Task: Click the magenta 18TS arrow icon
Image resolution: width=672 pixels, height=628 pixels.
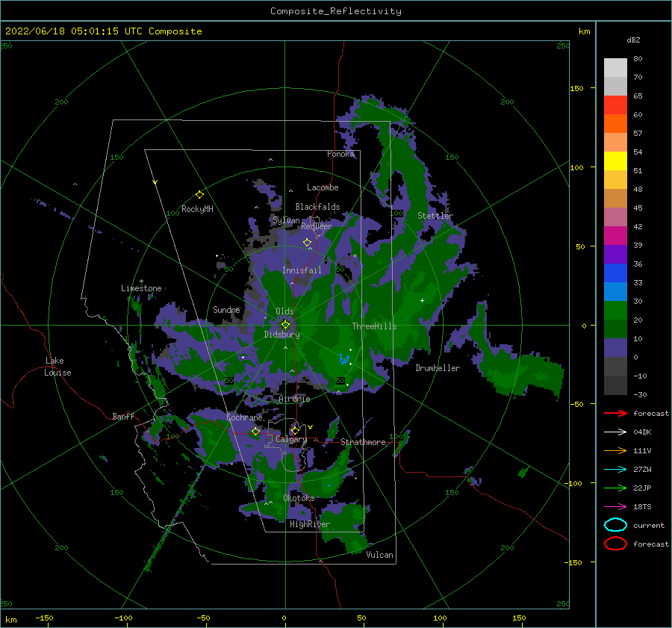Action: (615, 507)
